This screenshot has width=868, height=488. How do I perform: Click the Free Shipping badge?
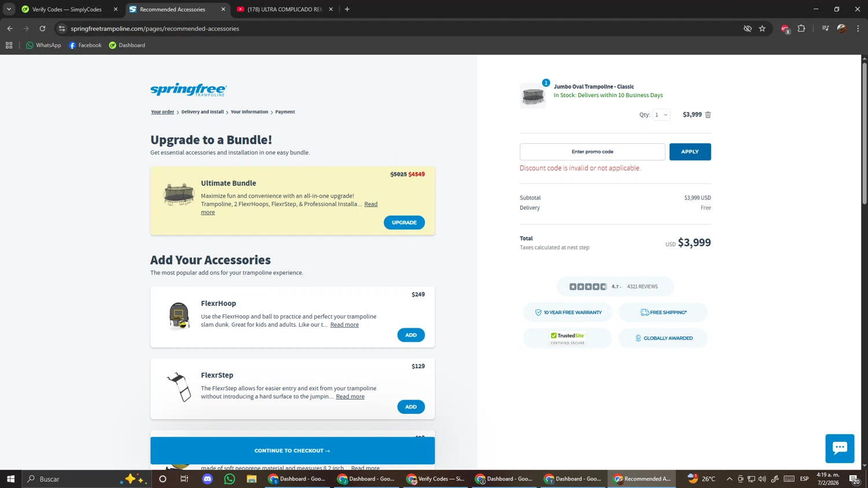663,312
